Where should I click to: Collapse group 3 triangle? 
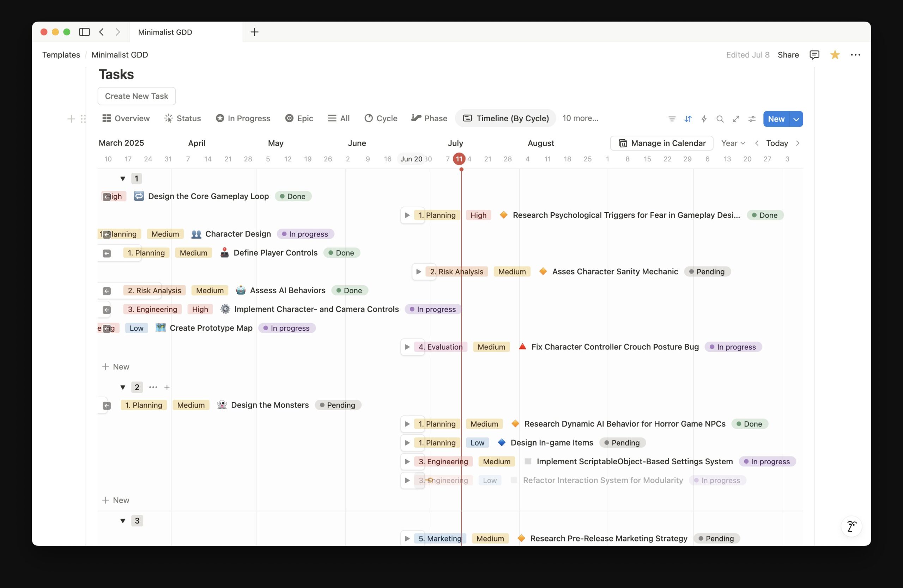122,521
